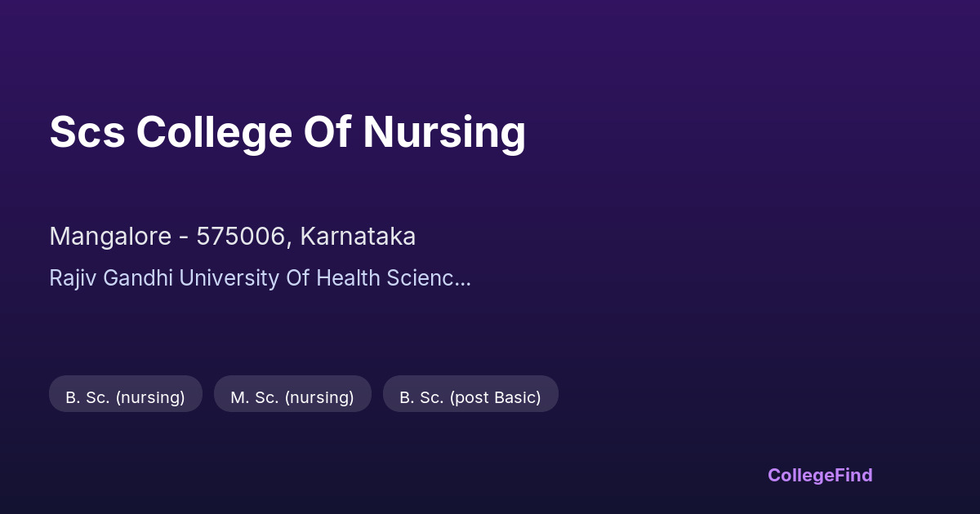Image resolution: width=980 pixels, height=514 pixels.
Task: Open the B. Sc. (post Basic) chip
Action: click(470, 397)
